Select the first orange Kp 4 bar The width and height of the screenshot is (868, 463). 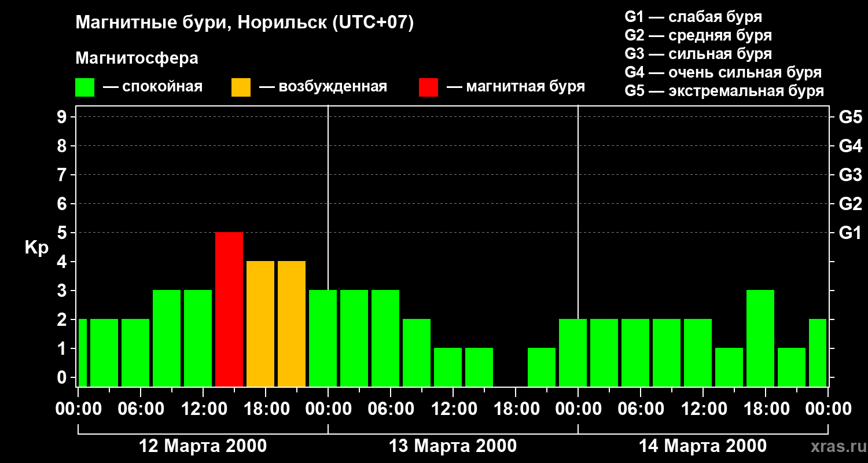click(x=260, y=324)
